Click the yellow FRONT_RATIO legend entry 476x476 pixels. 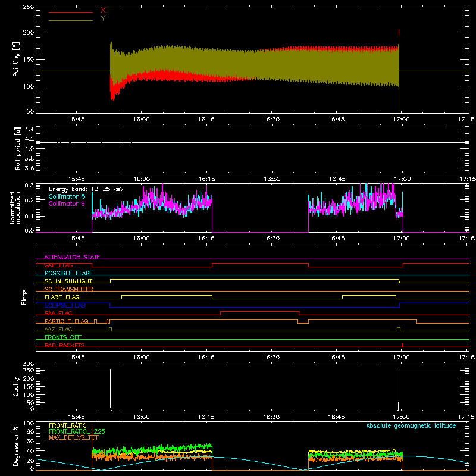point(68,425)
